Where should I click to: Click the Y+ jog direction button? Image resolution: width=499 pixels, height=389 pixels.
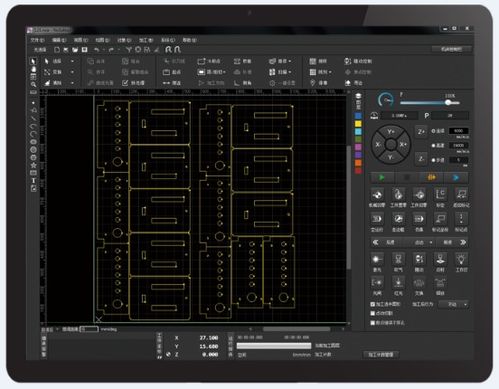391,132
